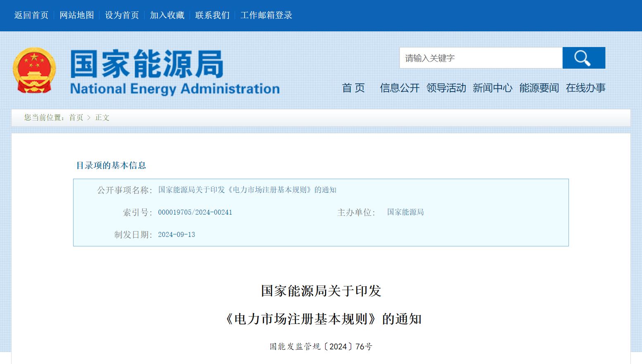Click the document number 国能发监管规〔2024〕76号
The width and height of the screenshot is (642, 364).
321,347
